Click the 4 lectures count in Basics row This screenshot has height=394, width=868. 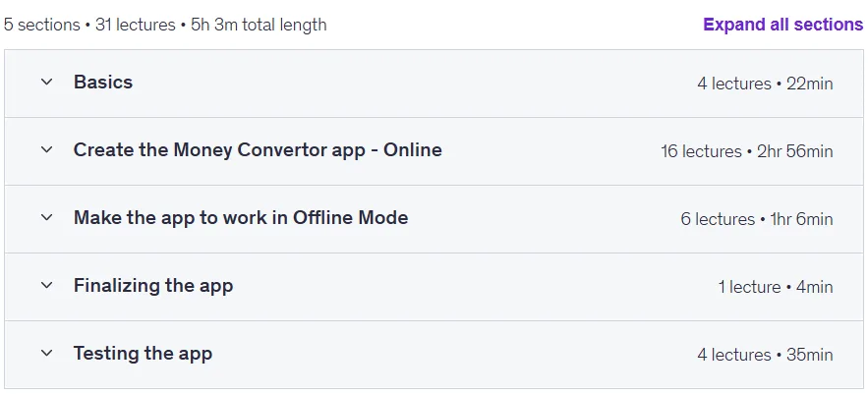click(734, 84)
